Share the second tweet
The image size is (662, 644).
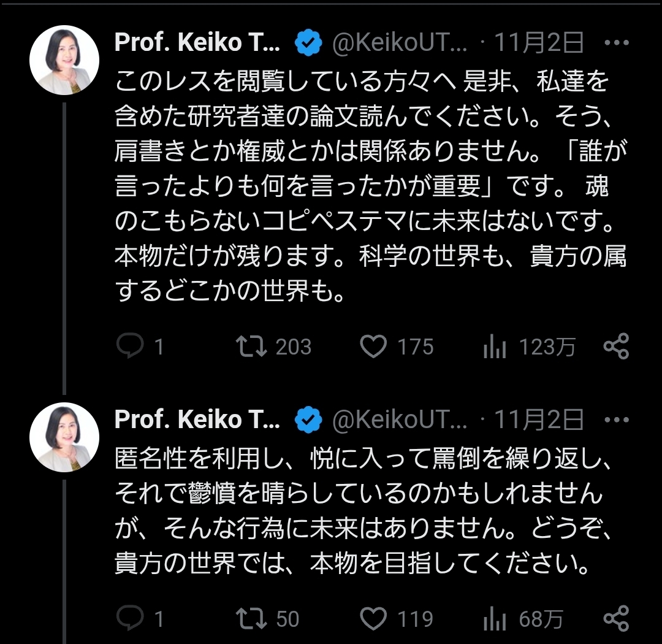pyautogui.click(x=616, y=618)
